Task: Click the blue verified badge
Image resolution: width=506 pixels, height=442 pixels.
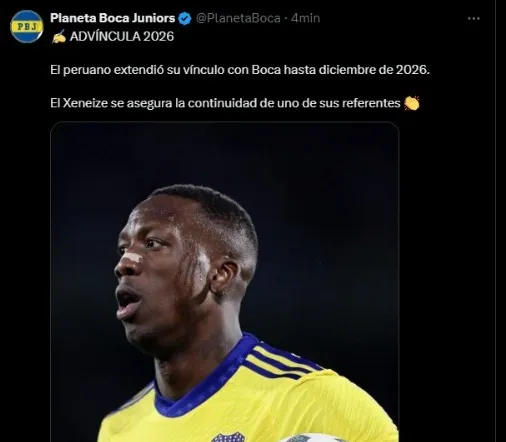Action: tap(185, 19)
